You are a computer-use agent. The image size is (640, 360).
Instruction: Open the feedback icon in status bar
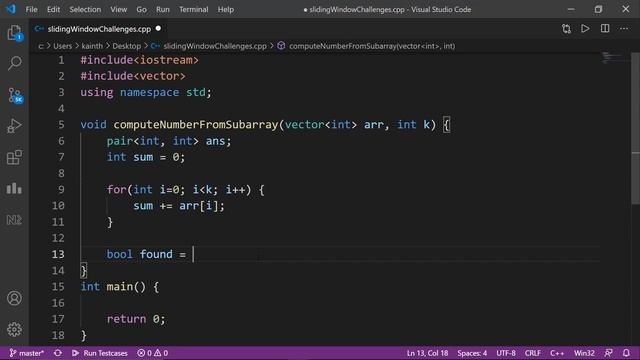pos(609,353)
